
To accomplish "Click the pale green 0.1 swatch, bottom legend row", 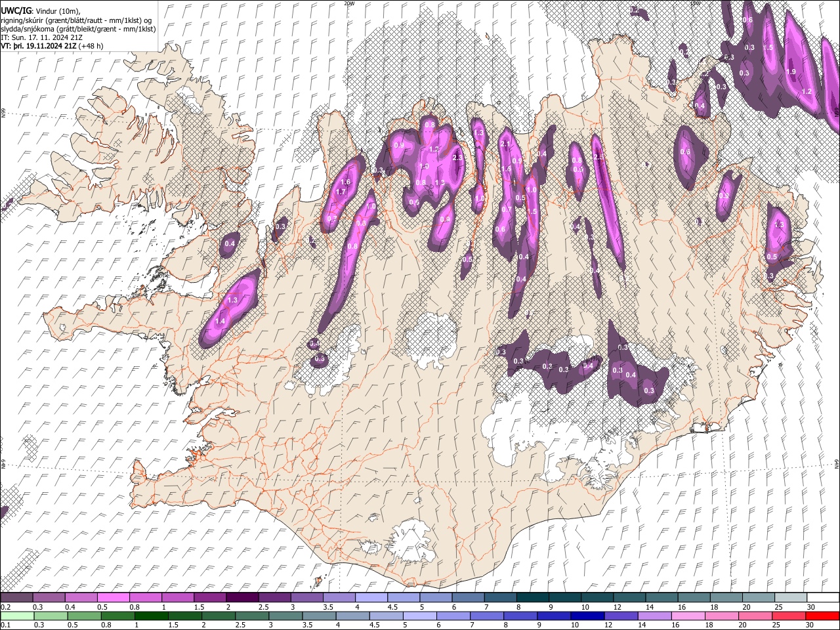I will (17, 616).
